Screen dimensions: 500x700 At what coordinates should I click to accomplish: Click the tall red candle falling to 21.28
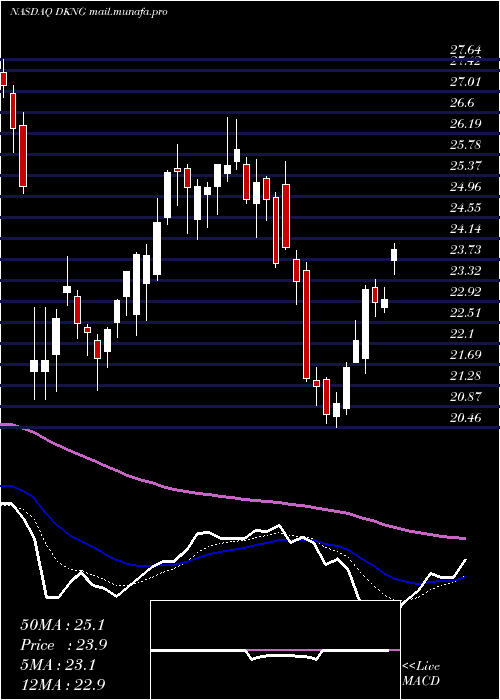(x=306, y=324)
